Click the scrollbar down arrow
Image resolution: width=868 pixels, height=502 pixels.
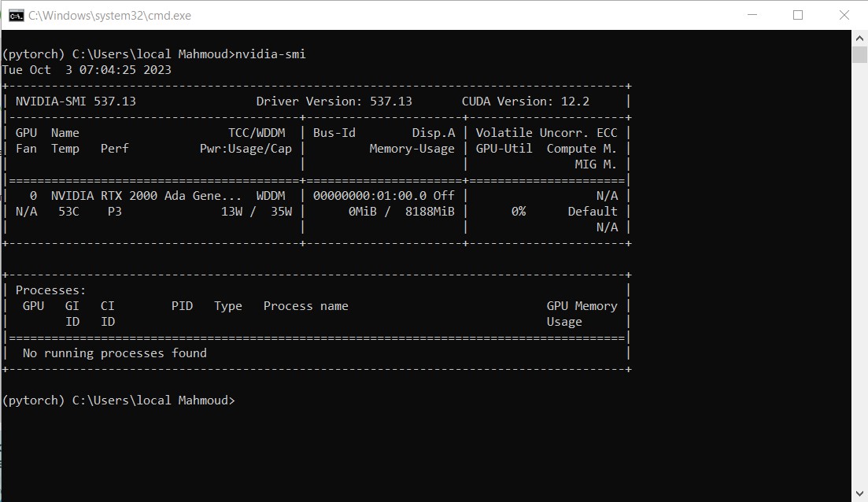pyautogui.click(x=859, y=494)
